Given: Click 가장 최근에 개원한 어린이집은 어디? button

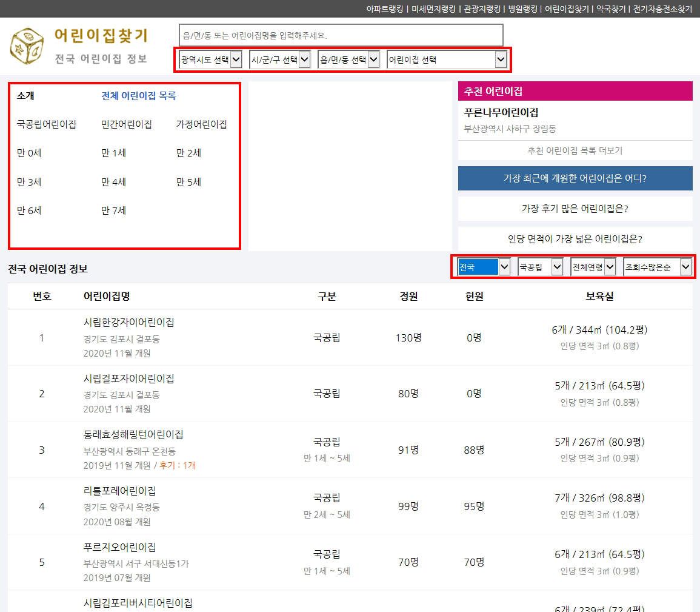Looking at the screenshot, I should pyautogui.click(x=575, y=178).
